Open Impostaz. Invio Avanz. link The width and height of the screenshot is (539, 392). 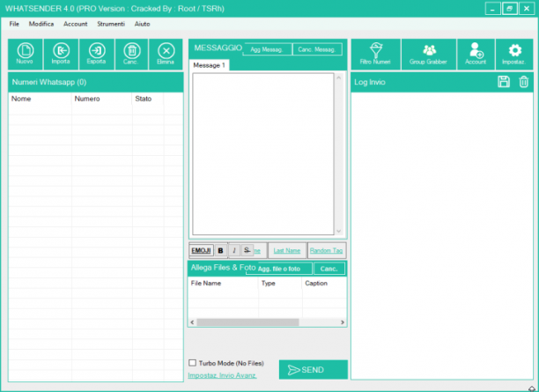223,375
